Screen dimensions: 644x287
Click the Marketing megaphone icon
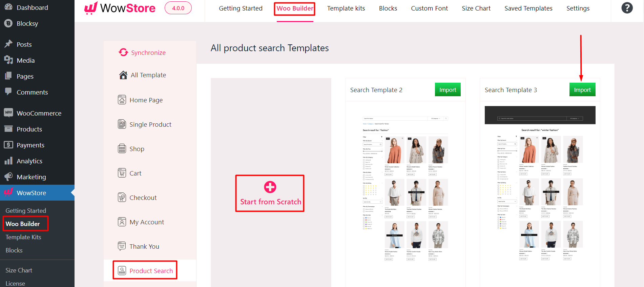[8, 177]
